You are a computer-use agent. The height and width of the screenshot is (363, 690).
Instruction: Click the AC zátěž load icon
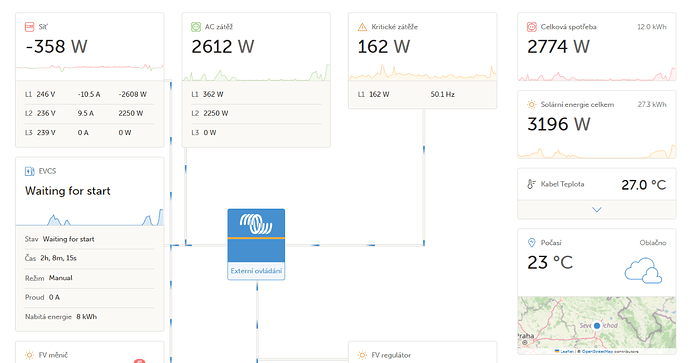196,27
